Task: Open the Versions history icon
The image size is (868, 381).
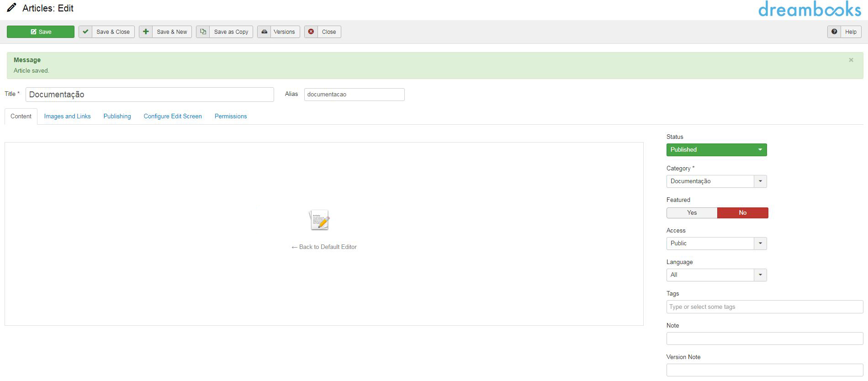Action: tap(264, 32)
